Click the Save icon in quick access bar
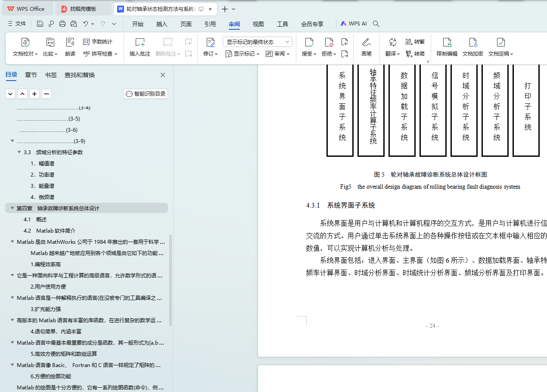The height and width of the screenshot is (392, 547). click(x=40, y=24)
